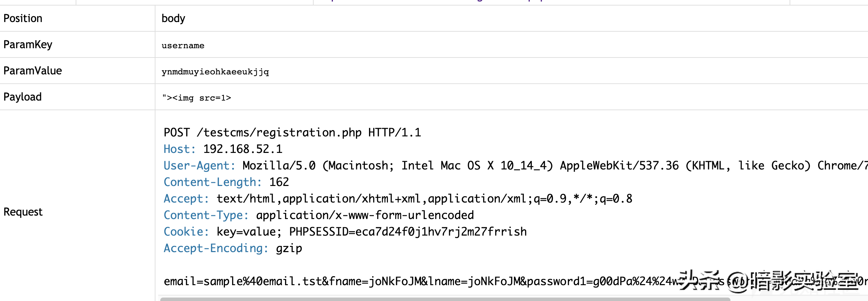Select the username parameter key value
This screenshot has width=868, height=301.
coord(183,45)
